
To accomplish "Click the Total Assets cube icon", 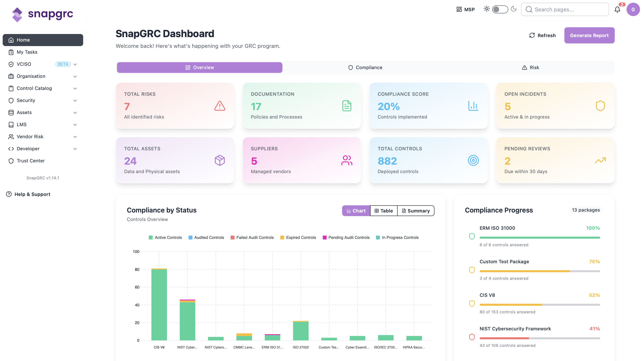I will (x=220, y=160).
